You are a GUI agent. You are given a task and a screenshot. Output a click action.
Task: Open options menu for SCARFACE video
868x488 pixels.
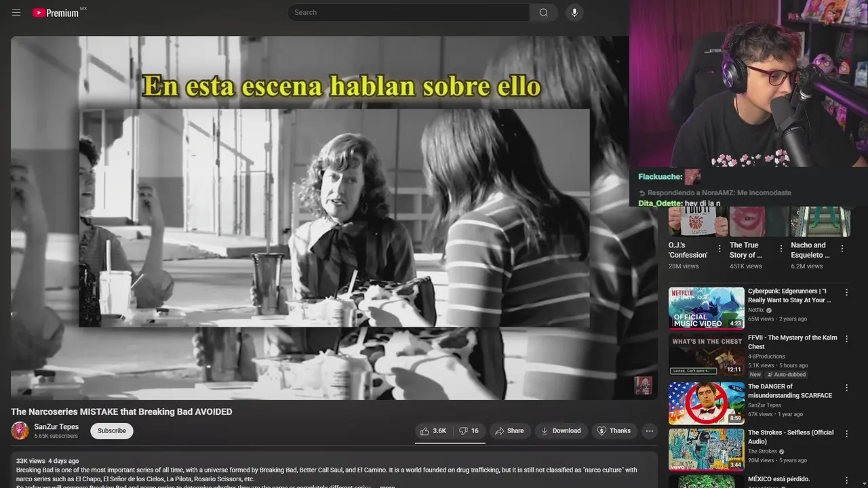[x=846, y=388]
